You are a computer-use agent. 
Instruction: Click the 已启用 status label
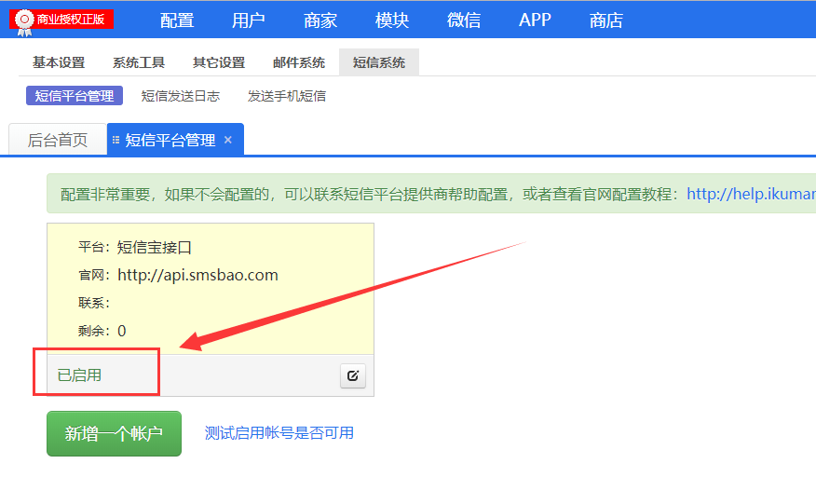click(x=79, y=375)
